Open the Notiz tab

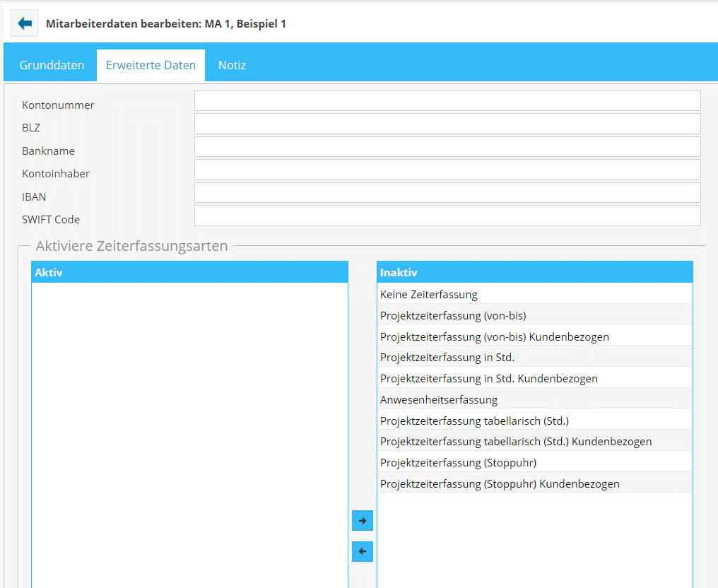tap(232, 65)
